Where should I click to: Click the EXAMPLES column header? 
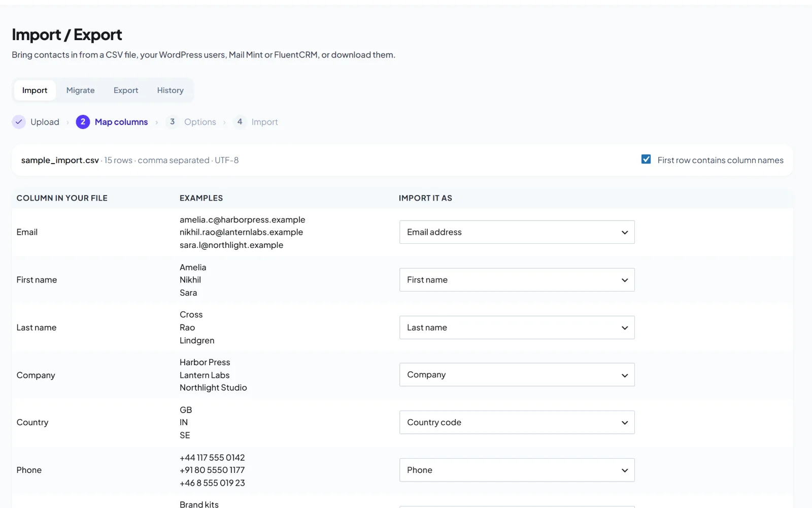201,198
